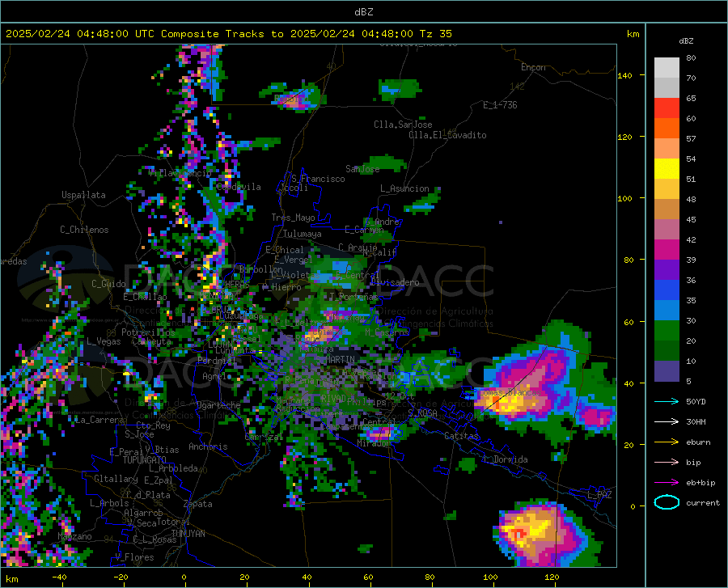Click the amber 51 dBZ color swatch
The height and width of the screenshot is (588, 728).
click(667, 189)
